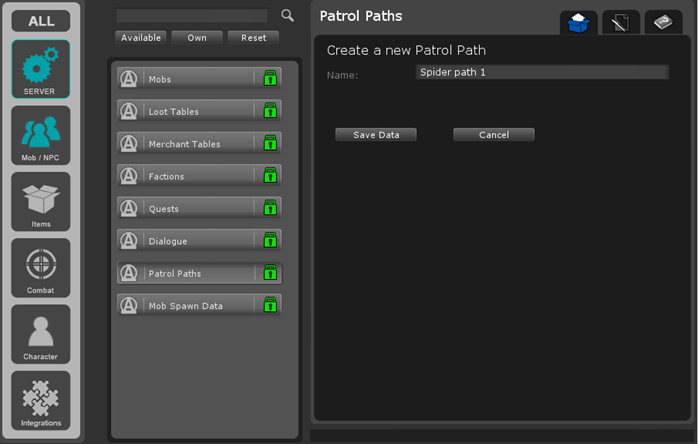Open the Character category icon
698x444 pixels.
(x=41, y=333)
